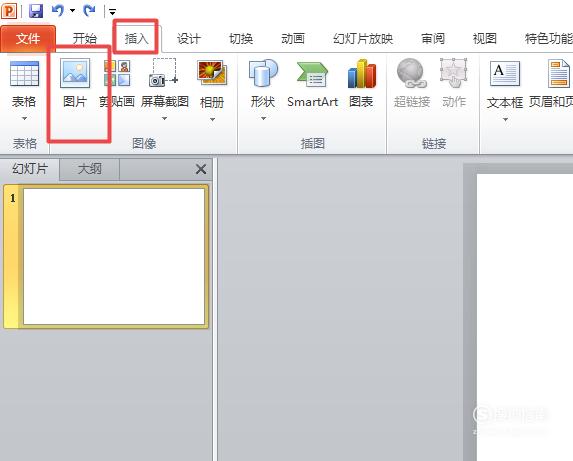Image resolution: width=573 pixels, height=461 pixels.
Task: Switch to the 幻灯片 pane tab
Action: click(x=30, y=169)
